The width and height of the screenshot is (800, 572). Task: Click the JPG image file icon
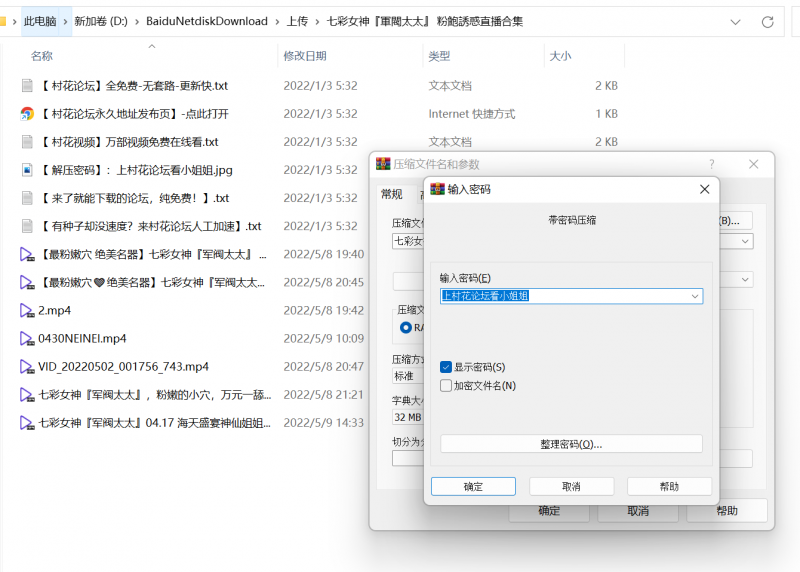point(27,170)
